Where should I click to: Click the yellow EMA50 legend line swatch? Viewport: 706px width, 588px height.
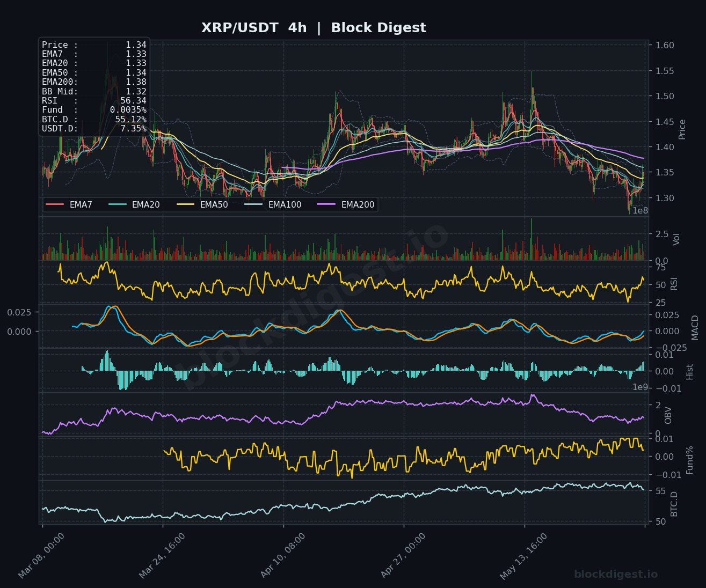click(185, 204)
